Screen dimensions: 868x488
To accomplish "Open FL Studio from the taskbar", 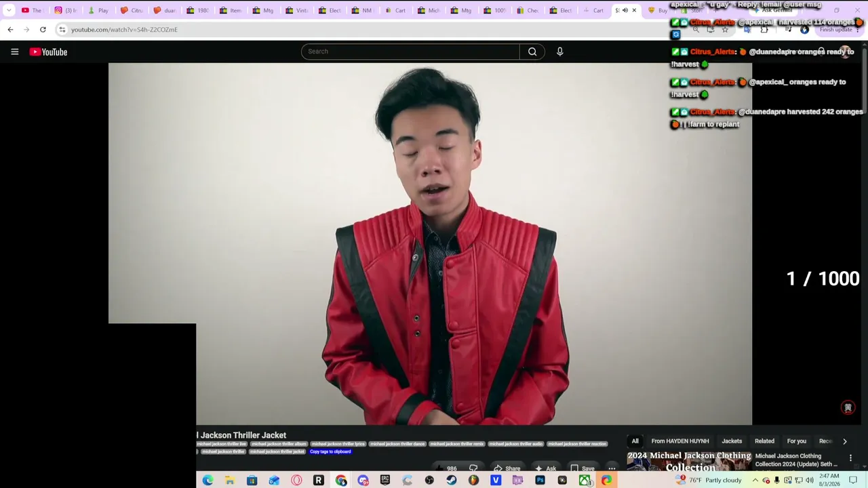I will [473, 481].
